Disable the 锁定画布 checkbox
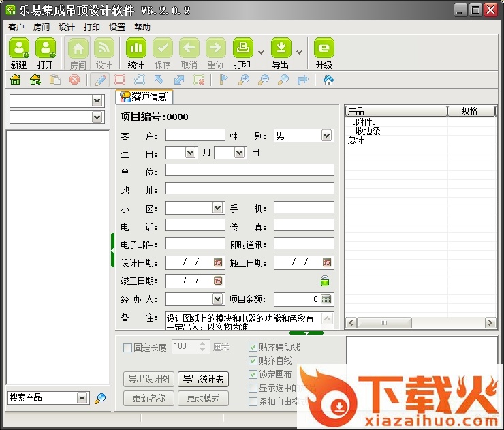The width and height of the screenshot is (504, 430). pos(253,375)
